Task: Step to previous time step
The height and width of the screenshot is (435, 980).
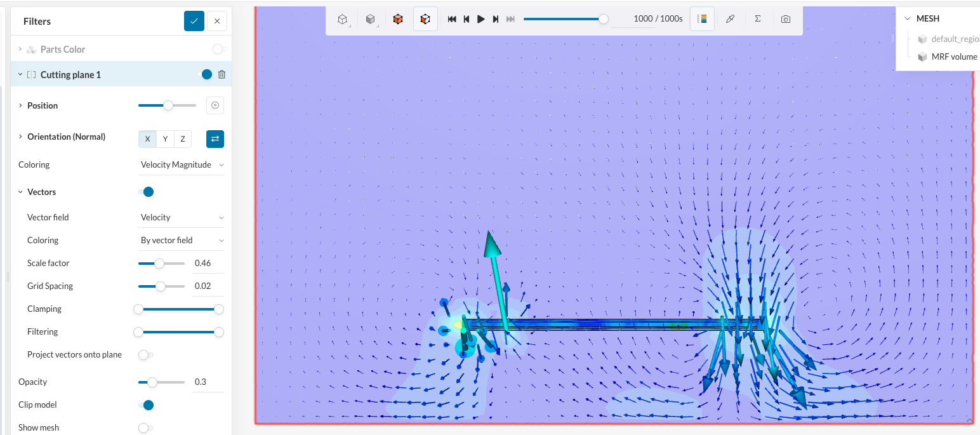Action: [x=467, y=19]
